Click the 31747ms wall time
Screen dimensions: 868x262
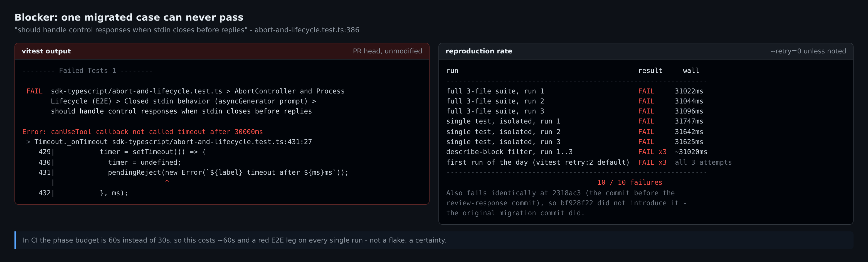coord(689,121)
